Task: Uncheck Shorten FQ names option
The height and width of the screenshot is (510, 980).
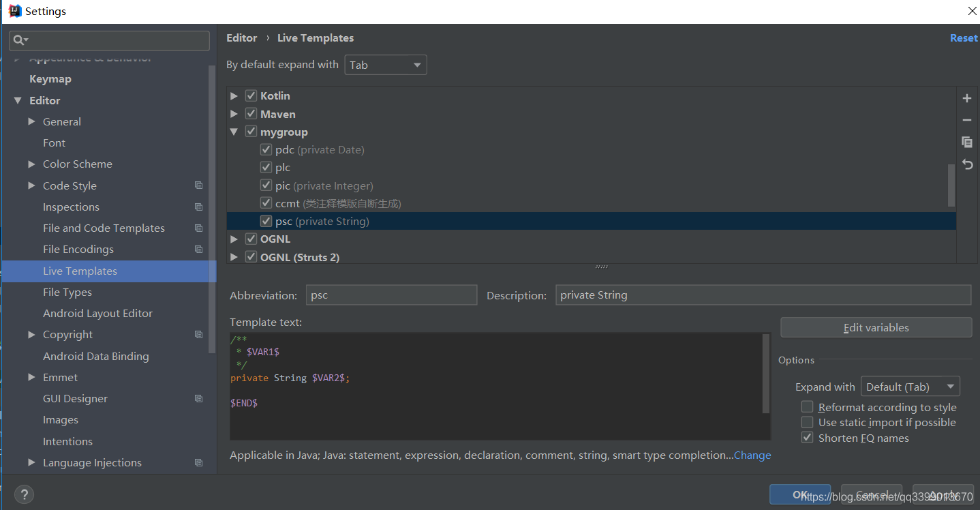Action: 807,438
